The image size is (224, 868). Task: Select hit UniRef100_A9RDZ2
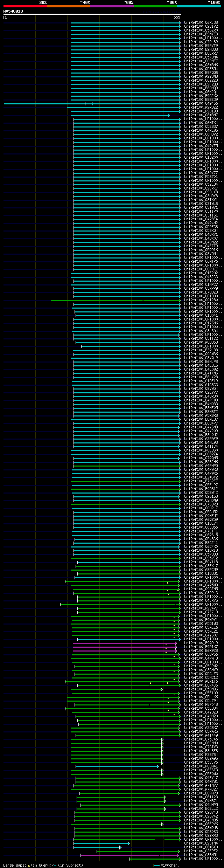coord(201,107)
